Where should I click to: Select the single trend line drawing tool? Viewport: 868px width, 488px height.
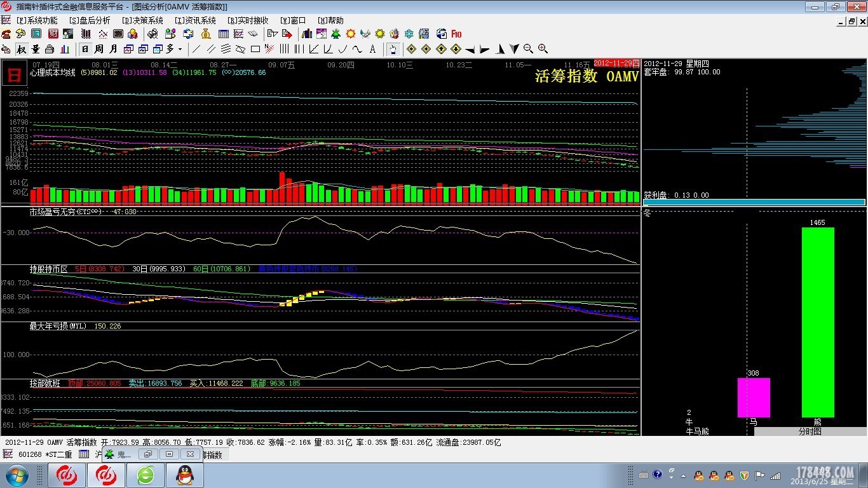pyautogui.click(x=196, y=49)
